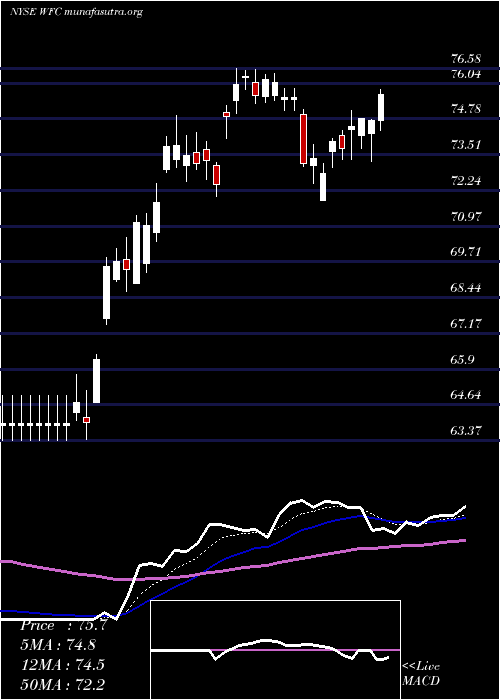Click the MACD inset chart panel
The image size is (500, 700).
click(x=275, y=650)
